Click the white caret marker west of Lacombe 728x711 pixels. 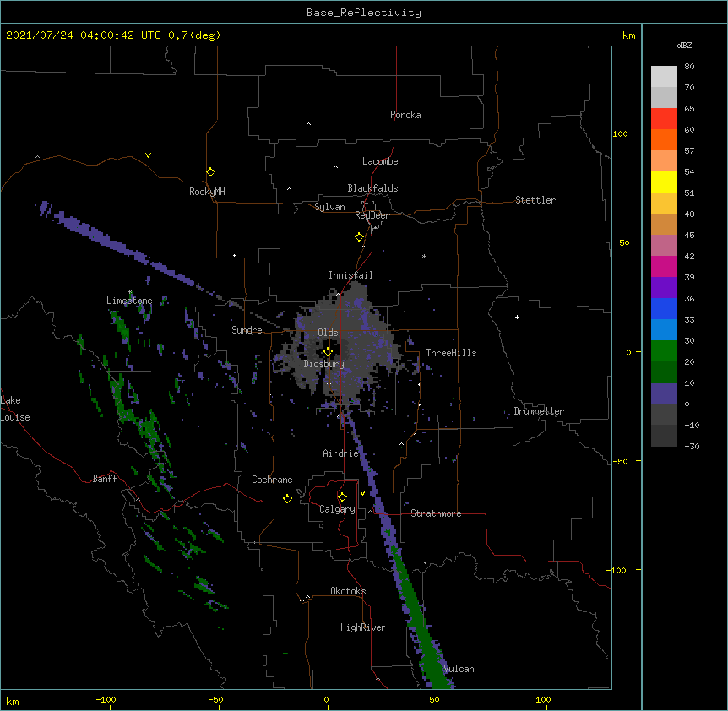335,167
